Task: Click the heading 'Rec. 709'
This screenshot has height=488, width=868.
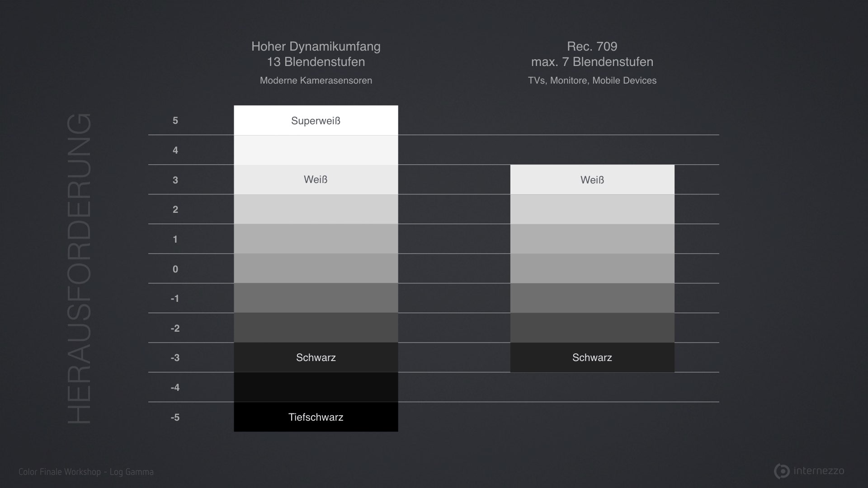Action: (592, 47)
